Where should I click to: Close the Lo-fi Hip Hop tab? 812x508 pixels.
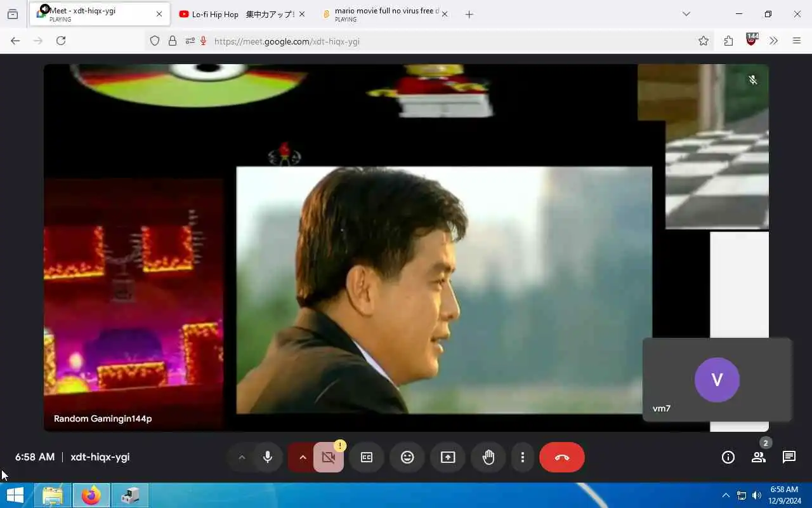point(302,14)
